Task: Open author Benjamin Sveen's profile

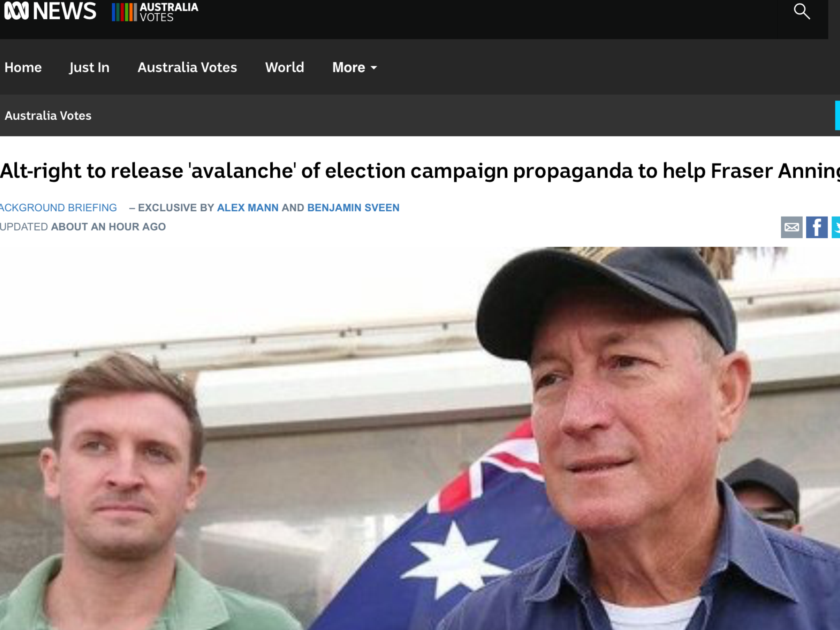Action: [x=353, y=208]
